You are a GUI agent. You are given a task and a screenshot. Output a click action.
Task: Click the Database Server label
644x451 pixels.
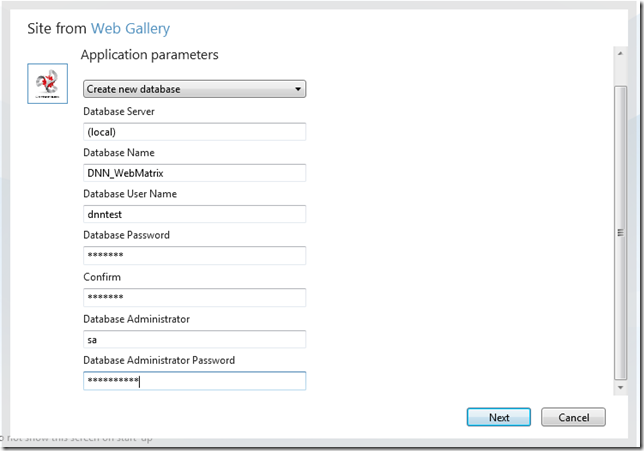[x=119, y=111]
